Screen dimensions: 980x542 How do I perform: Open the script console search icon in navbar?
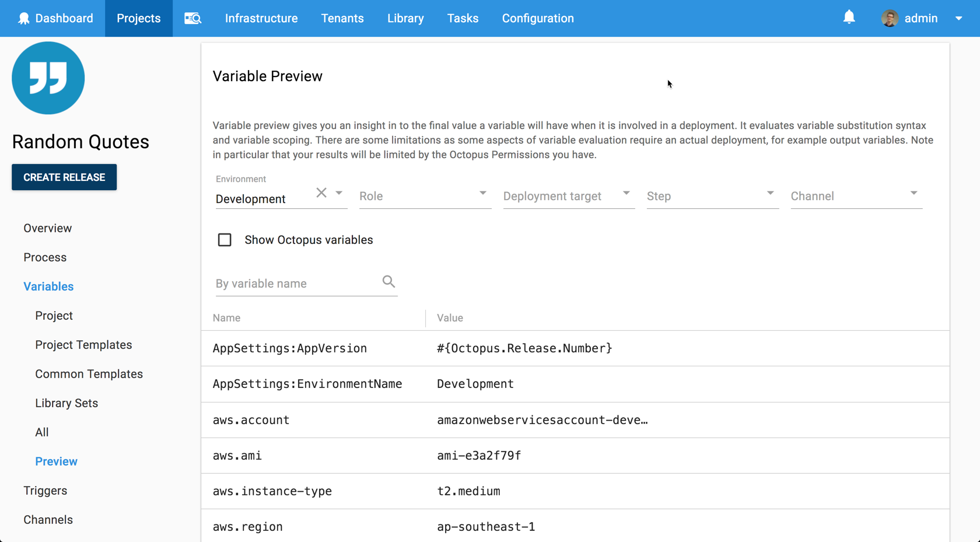point(192,18)
